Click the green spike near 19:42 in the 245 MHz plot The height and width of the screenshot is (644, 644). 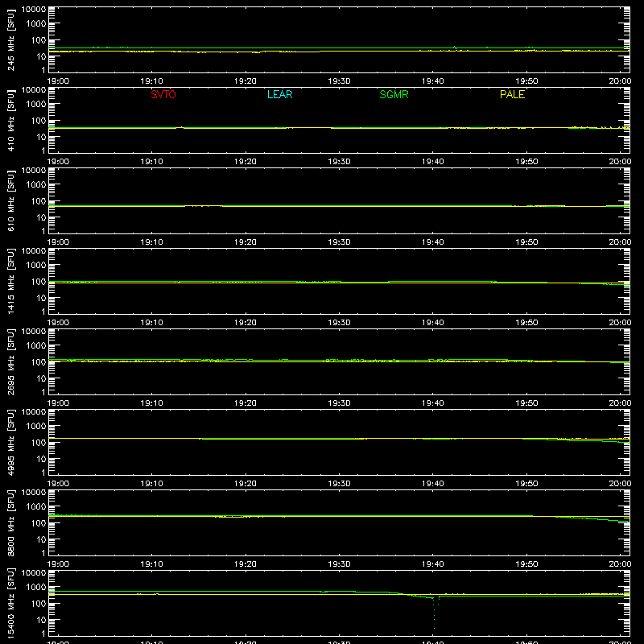454,47
